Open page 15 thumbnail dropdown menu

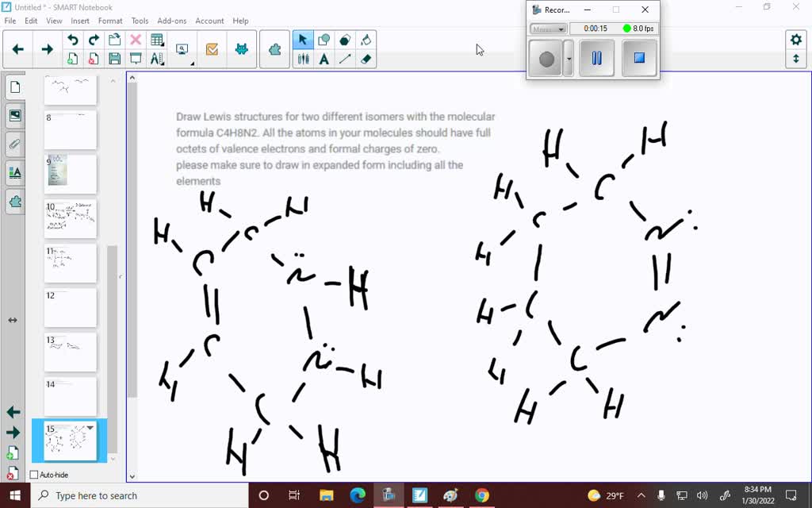[90, 428]
